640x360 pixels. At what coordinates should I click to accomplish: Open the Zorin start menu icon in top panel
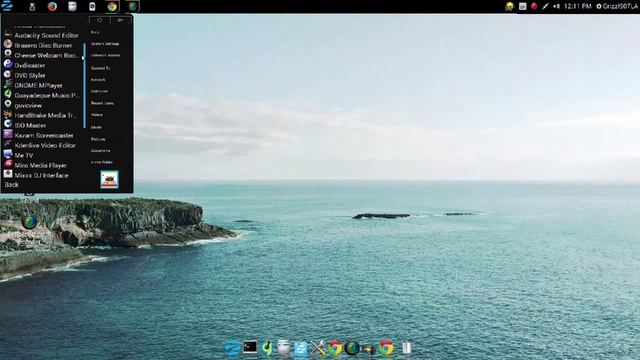coord(7,6)
